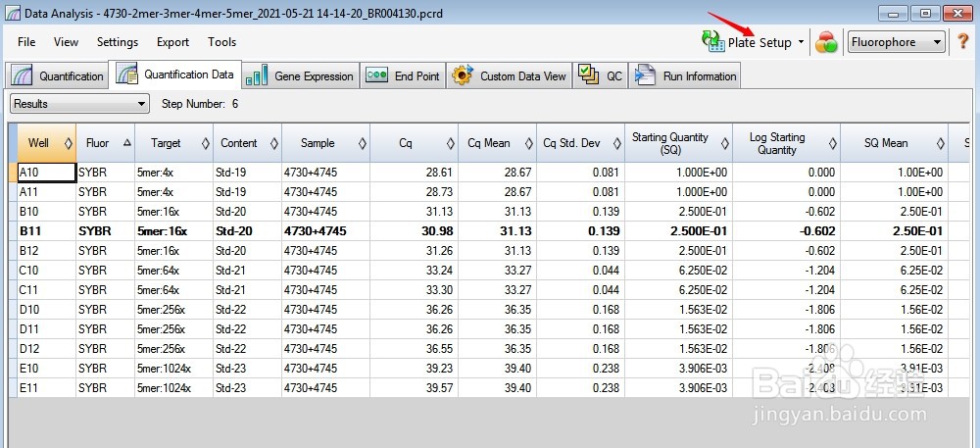Select well cell B10
Screen dimensions: 980x448
(x=46, y=211)
